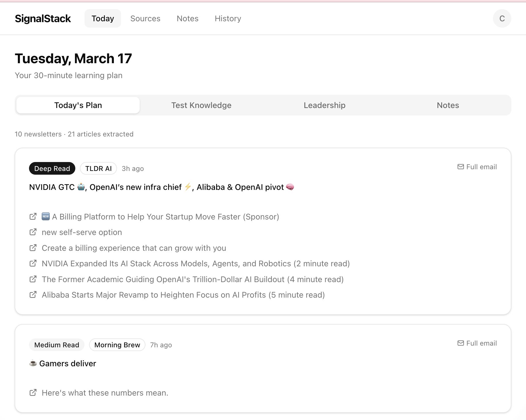Click the 7h ago timestamp
Screen dimensions: 526x420
point(161,345)
